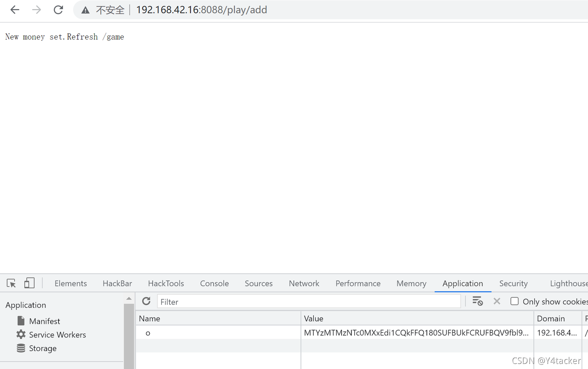Open the Elements tab
The height and width of the screenshot is (369, 588).
pyautogui.click(x=71, y=283)
